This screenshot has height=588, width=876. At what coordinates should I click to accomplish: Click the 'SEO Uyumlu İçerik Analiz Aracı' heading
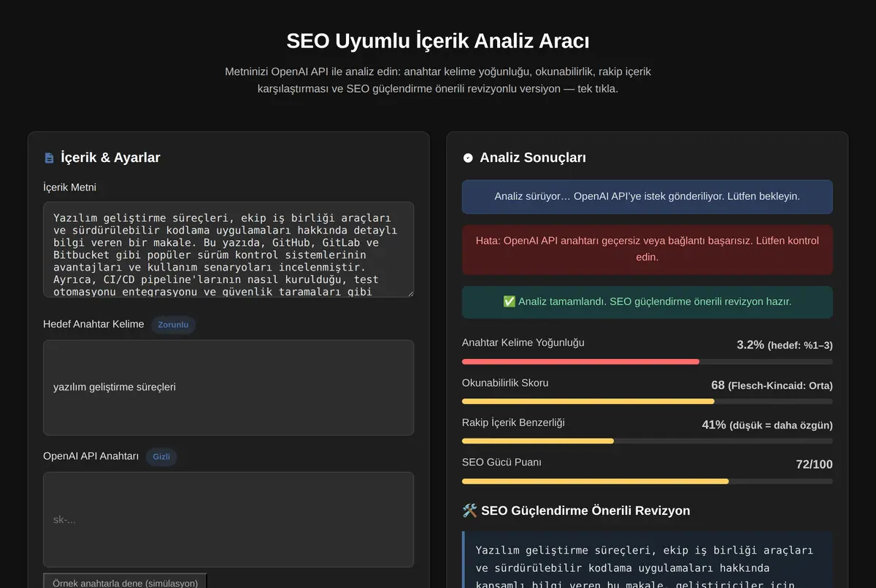(438, 40)
